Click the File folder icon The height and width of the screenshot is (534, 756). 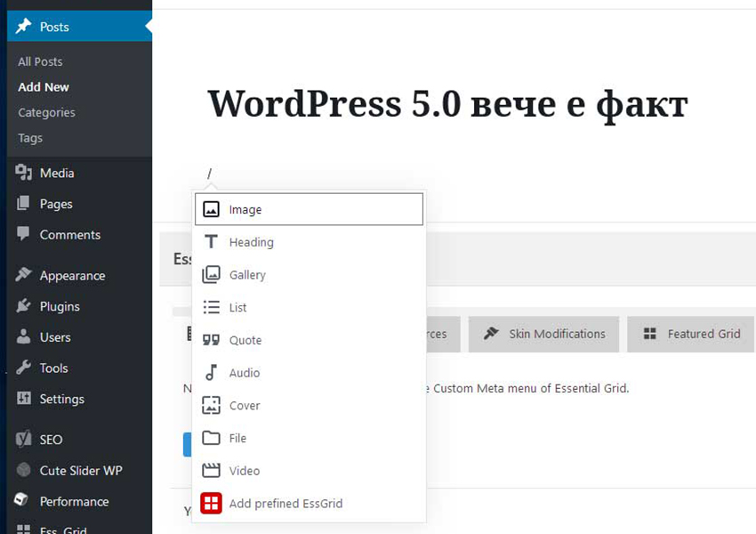point(211,438)
